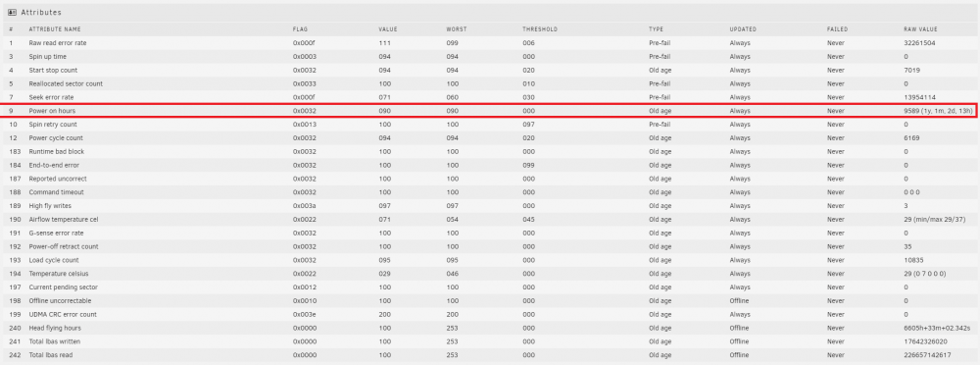The image size is (980, 365).
Task: Select the Total lbas read attribute
Action: click(51, 355)
